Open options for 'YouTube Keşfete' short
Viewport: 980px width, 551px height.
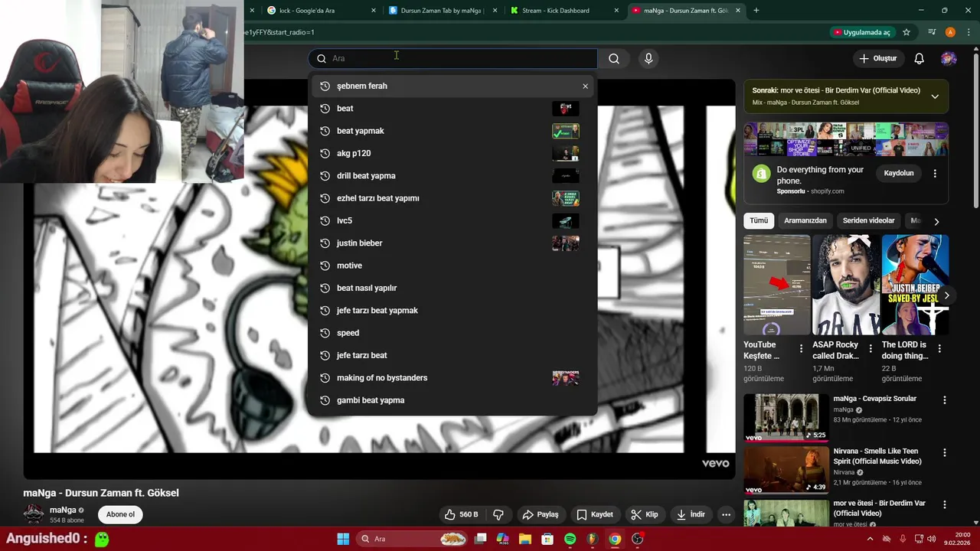(801, 348)
